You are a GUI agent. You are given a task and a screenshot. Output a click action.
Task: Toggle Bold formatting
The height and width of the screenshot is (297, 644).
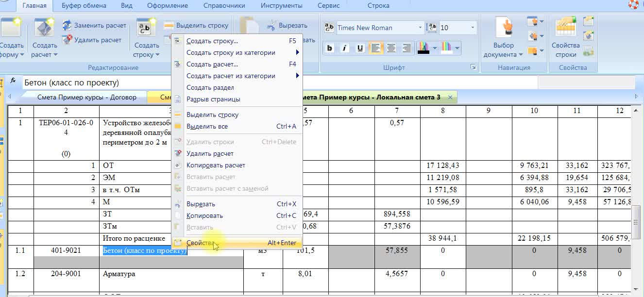point(330,48)
